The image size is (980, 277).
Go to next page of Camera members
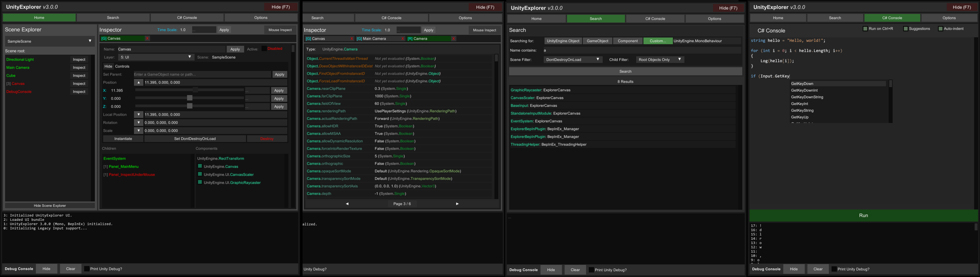coord(457,204)
